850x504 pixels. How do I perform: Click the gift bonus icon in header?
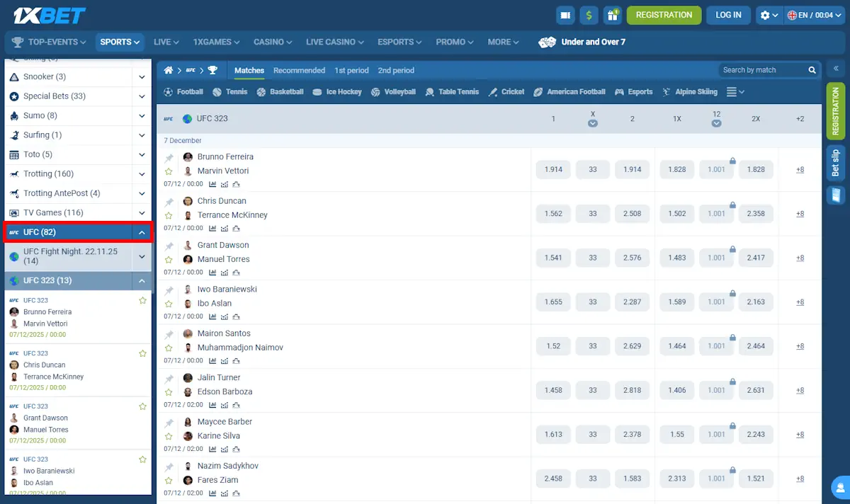coord(612,15)
